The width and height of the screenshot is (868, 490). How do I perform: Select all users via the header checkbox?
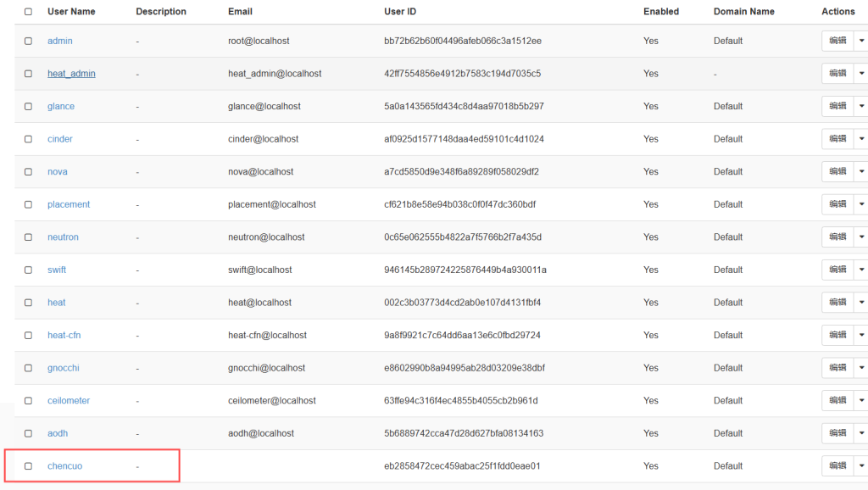(28, 12)
